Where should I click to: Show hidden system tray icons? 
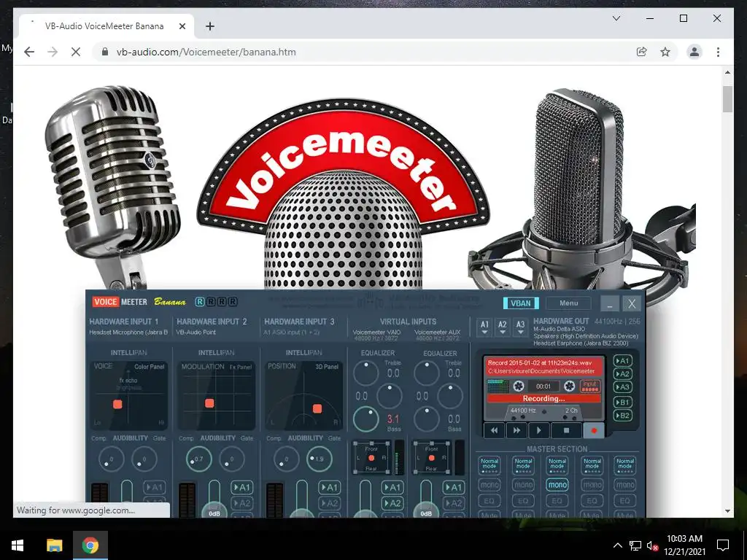[617, 545]
